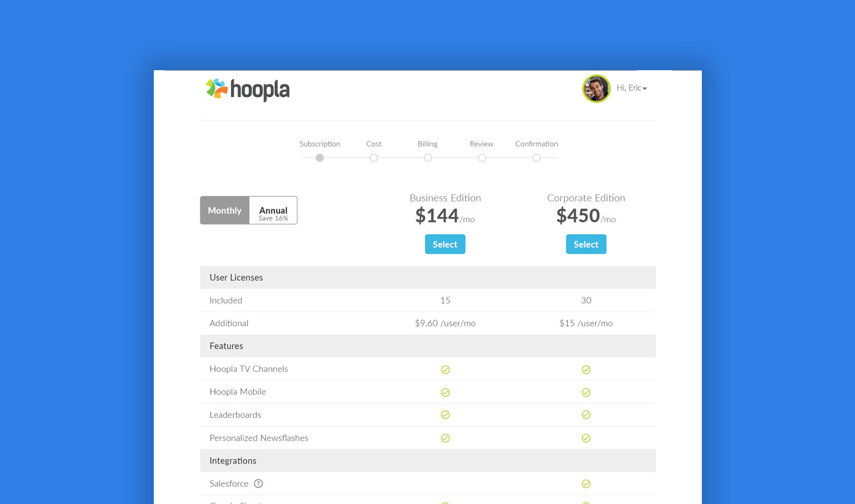Click the Hoopla logo
Screen dimensions: 855x504
pyautogui.click(x=248, y=89)
